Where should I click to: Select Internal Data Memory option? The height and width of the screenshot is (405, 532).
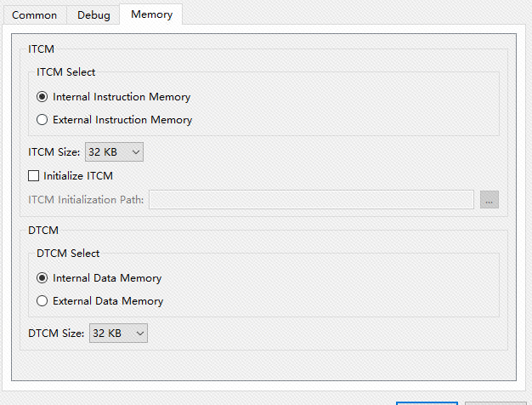42,278
